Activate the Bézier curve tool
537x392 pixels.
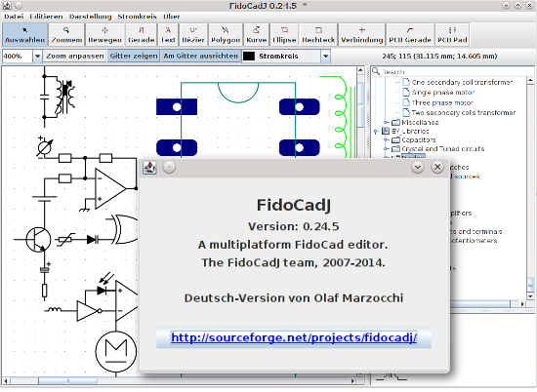[x=193, y=35]
